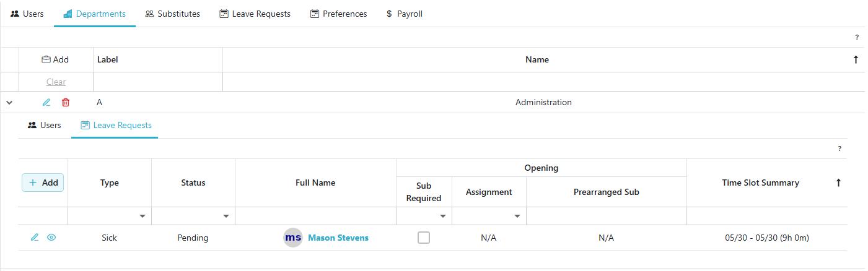Open the Substitutes tab

click(x=172, y=14)
